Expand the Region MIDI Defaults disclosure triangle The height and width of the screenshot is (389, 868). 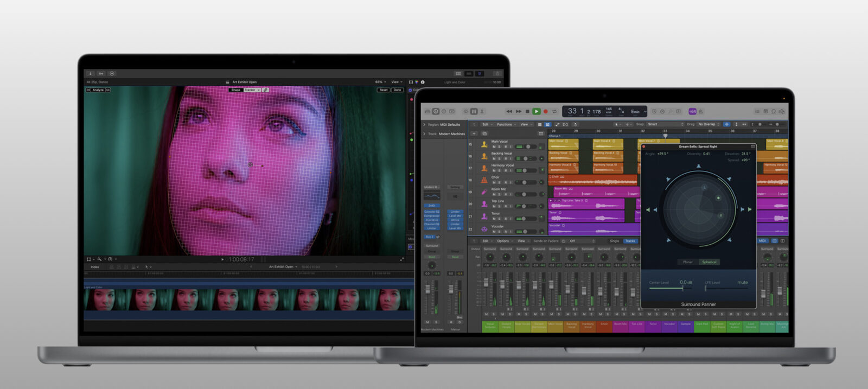[424, 125]
